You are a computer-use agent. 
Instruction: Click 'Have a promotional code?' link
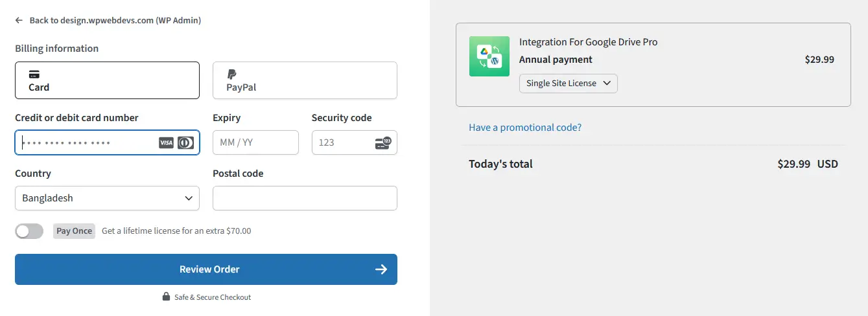(x=525, y=128)
